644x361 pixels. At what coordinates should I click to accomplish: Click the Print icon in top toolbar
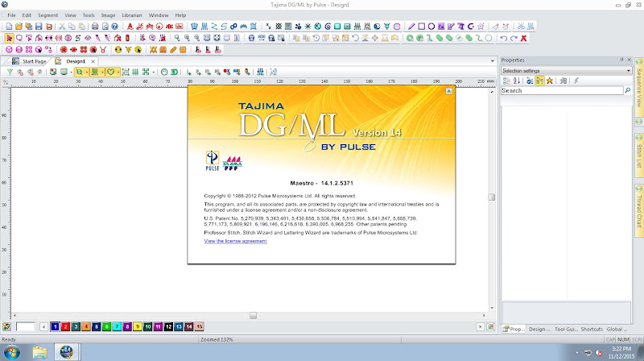[x=95, y=27]
